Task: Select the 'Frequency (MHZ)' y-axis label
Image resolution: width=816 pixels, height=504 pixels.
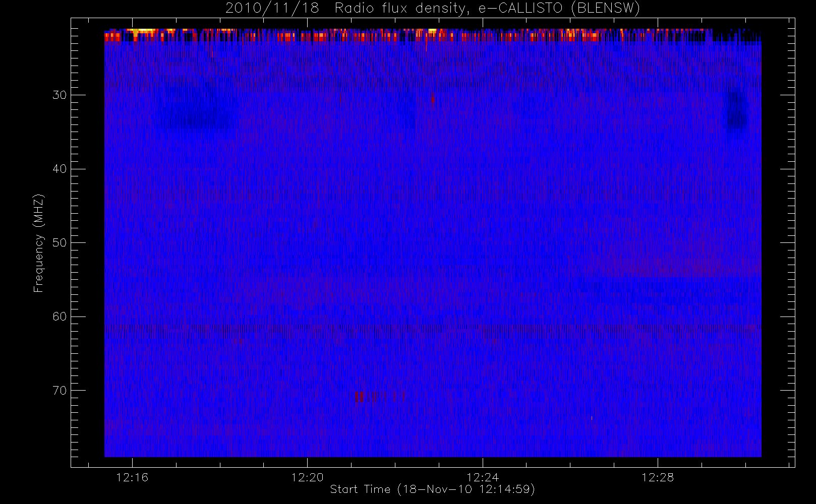Action: (39, 243)
